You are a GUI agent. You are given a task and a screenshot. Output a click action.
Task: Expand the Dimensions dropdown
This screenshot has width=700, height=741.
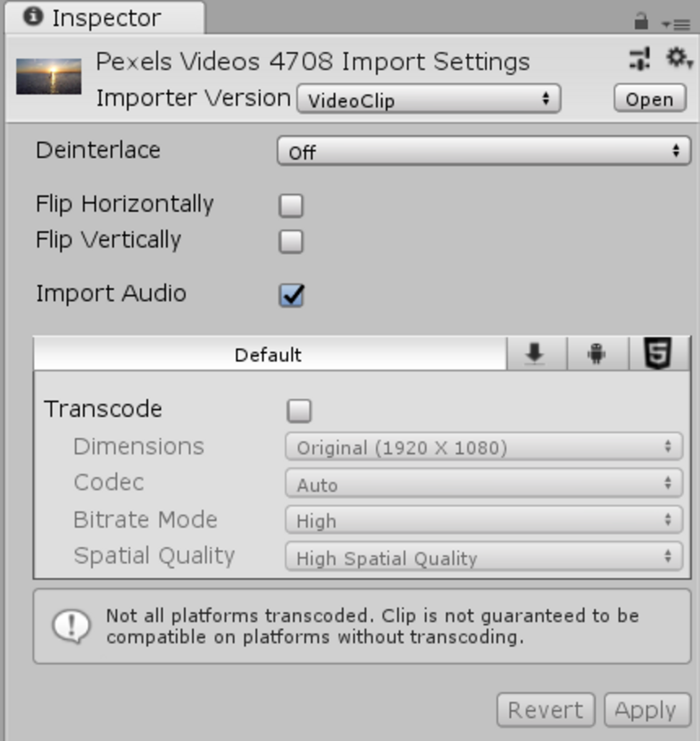click(x=484, y=447)
